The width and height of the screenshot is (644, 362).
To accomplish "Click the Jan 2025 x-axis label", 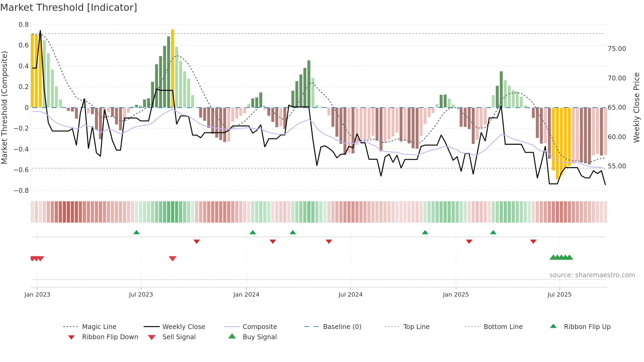I will click(456, 294).
